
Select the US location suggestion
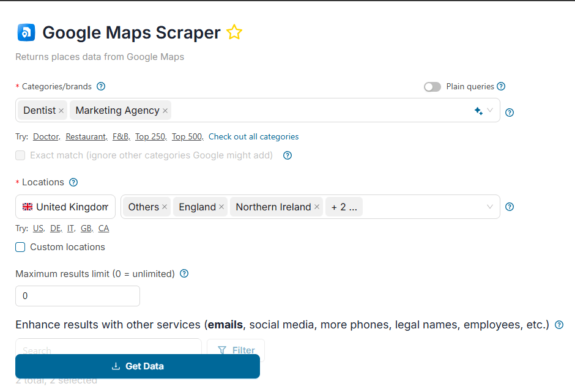(39, 229)
